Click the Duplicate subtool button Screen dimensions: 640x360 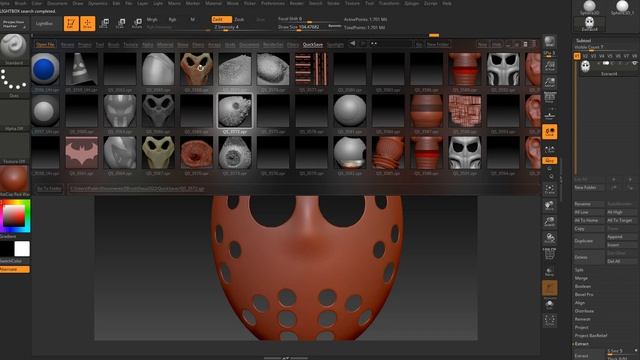click(x=589, y=241)
